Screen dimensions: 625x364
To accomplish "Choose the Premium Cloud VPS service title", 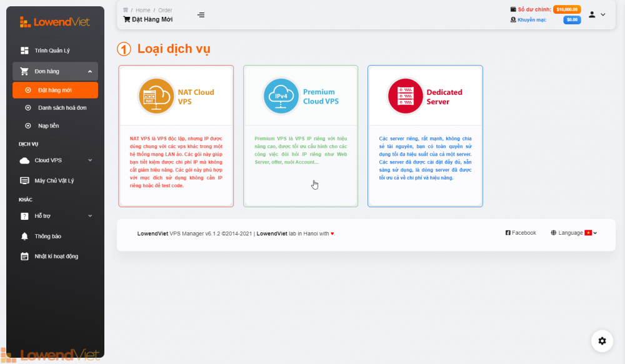I will (x=321, y=96).
